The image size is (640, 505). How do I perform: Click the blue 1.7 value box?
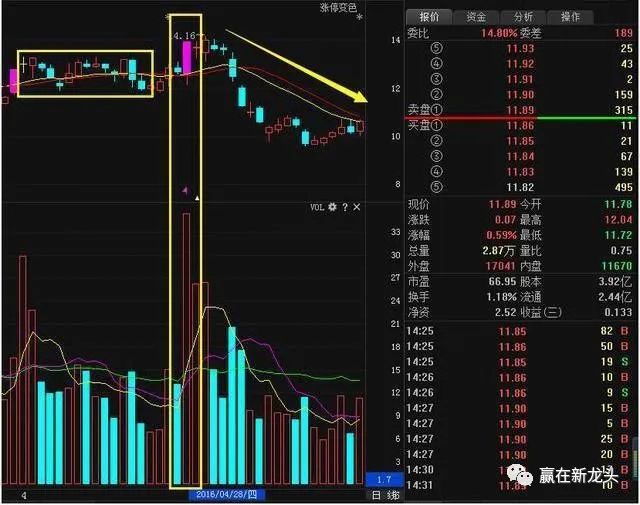tap(384, 479)
